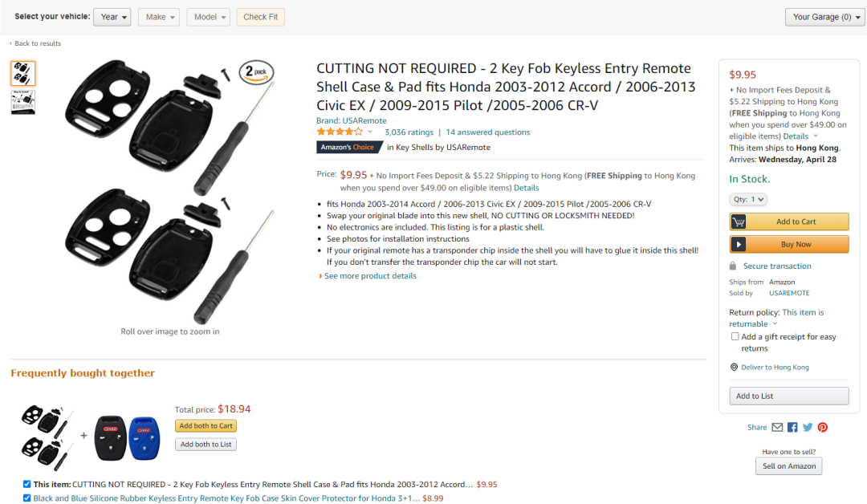Uncheck 'This item' in frequently bought together
Image resolution: width=867 pixels, height=504 pixels.
tap(26, 484)
